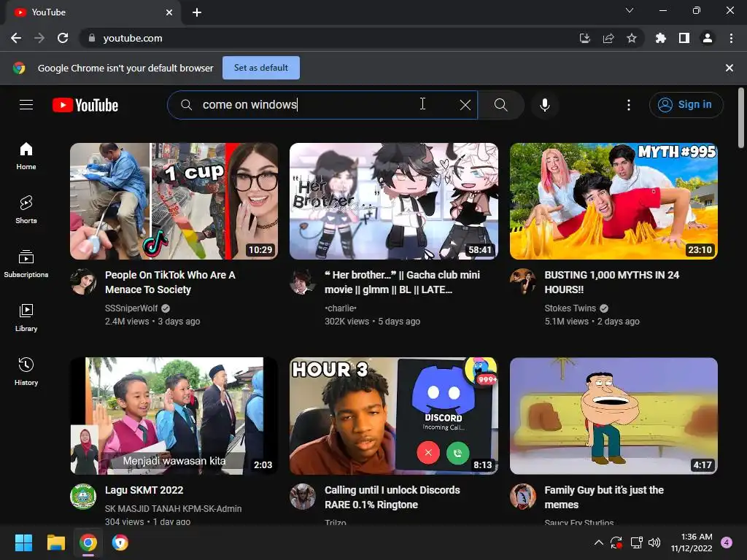Click the YouTube logo
This screenshot has width=747, height=560.
[x=85, y=105]
